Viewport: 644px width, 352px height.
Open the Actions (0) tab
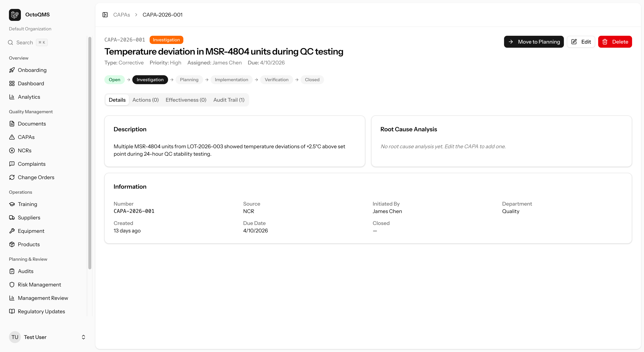pos(146,100)
